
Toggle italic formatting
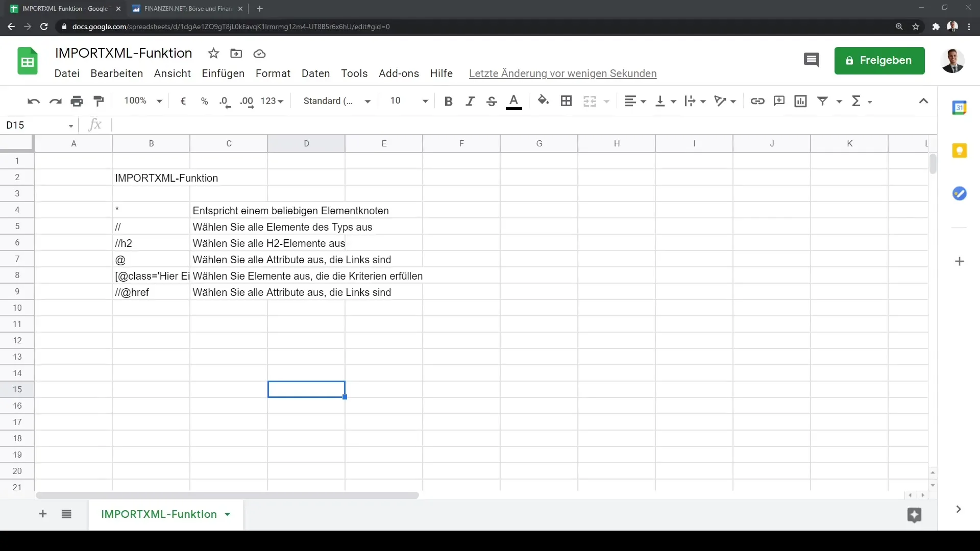[470, 101]
